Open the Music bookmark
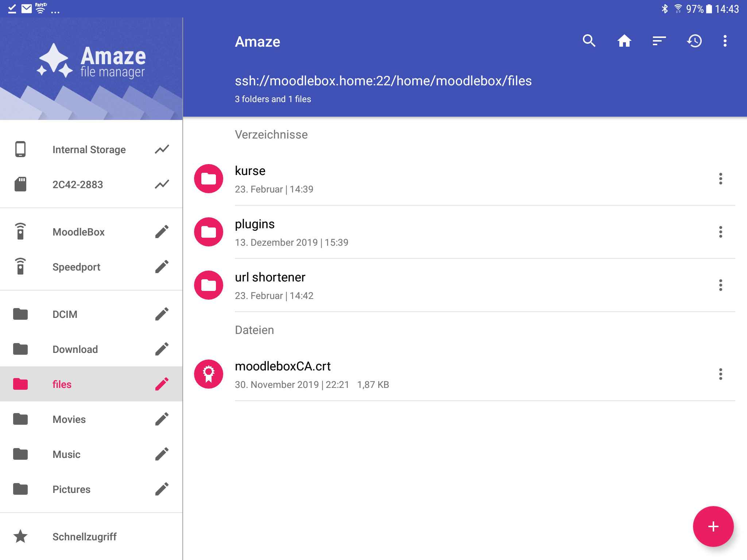Viewport: 747px width, 560px height. pos(91,454)
